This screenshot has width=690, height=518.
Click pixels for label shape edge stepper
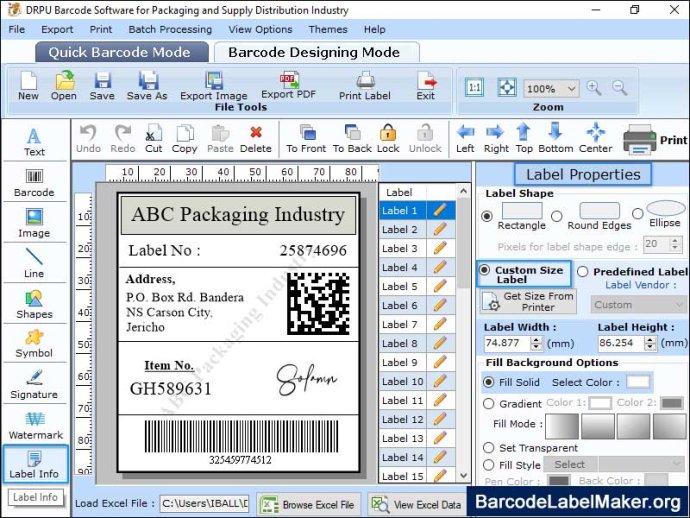point(675,244)
